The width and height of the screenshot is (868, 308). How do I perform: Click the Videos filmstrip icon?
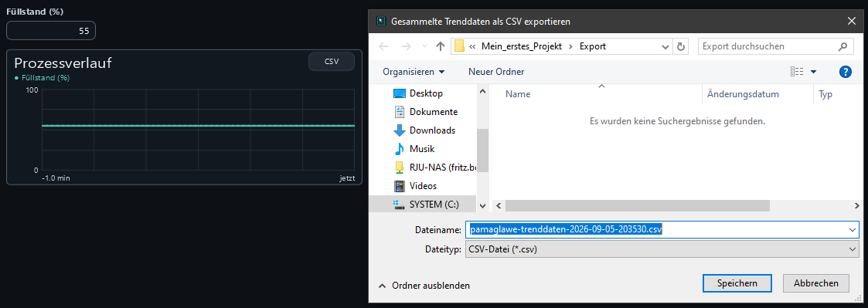pyautogui.click(x=399, y=186)
